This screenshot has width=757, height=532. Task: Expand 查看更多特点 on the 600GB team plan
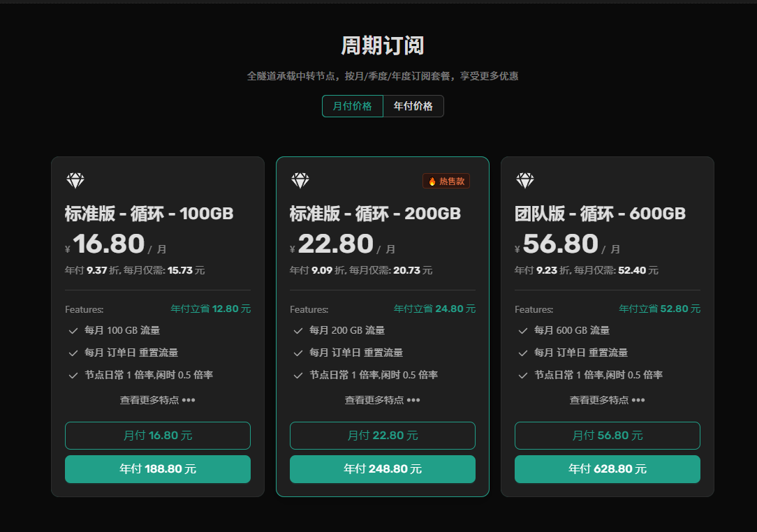(x=608, y=400)
